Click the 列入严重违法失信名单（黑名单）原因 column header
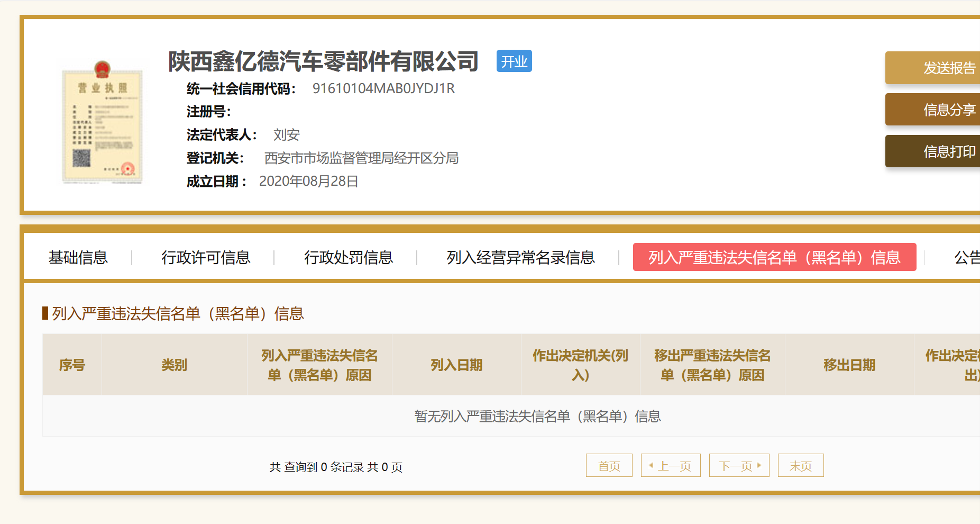 [319, 365]
